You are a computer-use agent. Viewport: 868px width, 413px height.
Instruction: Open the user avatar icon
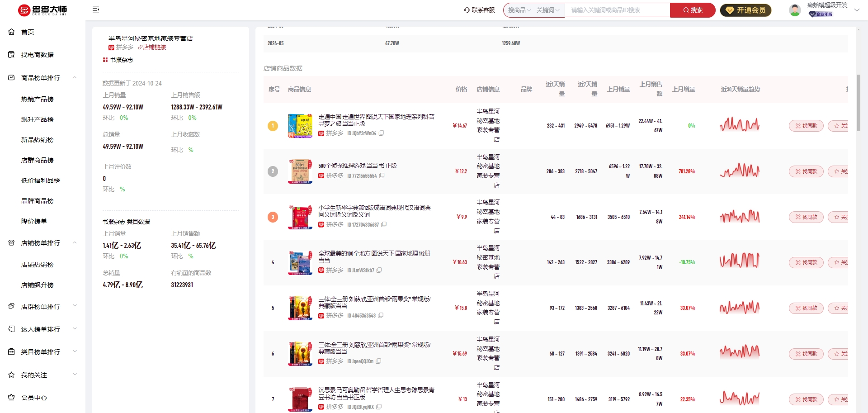click(x=795, y=10)
